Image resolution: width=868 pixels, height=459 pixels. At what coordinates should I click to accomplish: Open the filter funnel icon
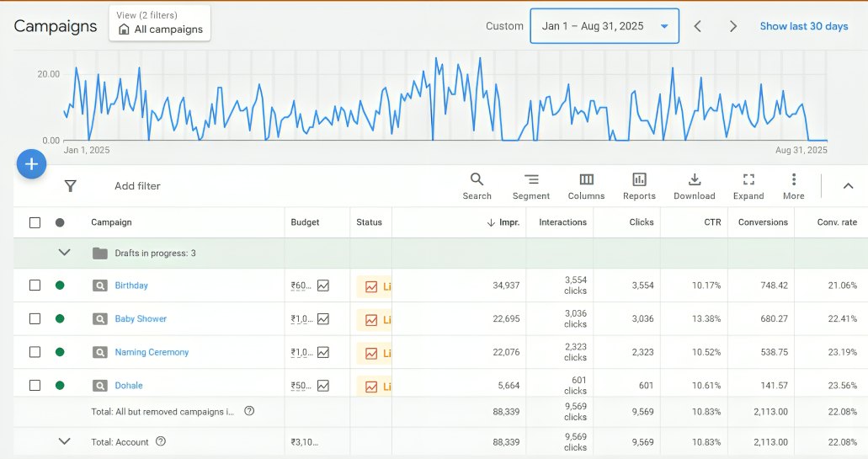71,186
